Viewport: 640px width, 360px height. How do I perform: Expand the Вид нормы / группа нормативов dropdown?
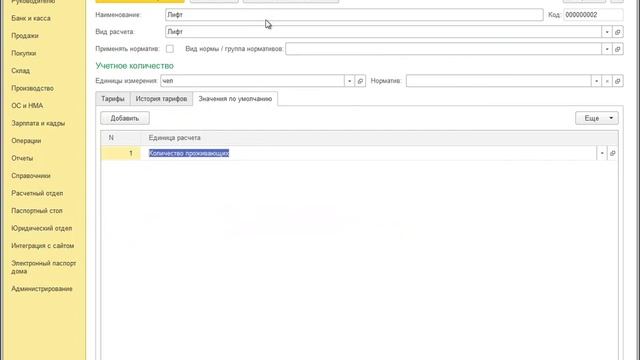click(607, 49)
